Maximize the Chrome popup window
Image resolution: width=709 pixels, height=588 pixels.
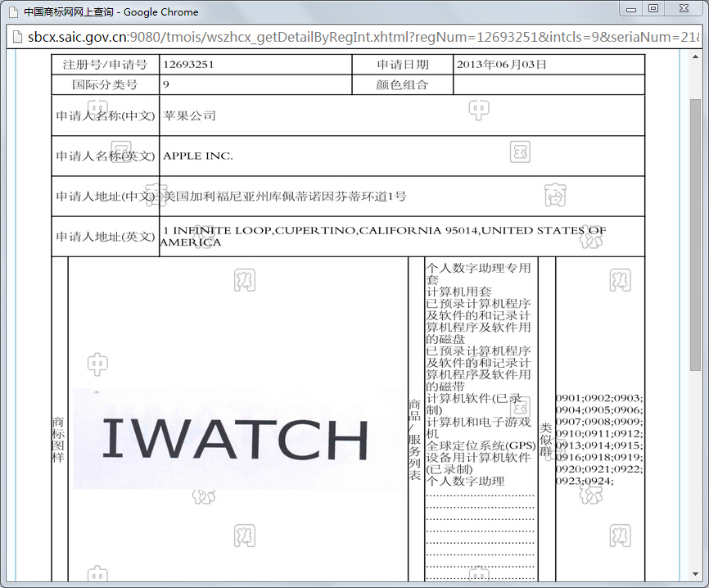point(653,9)
